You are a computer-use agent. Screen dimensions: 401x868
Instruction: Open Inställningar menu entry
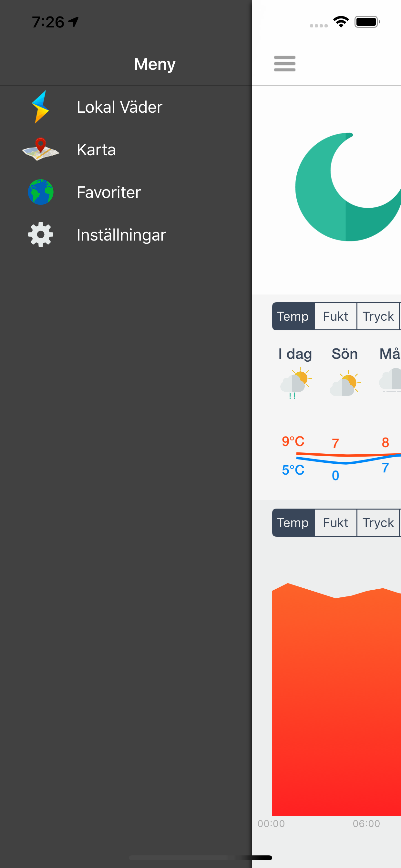[121, 234]
